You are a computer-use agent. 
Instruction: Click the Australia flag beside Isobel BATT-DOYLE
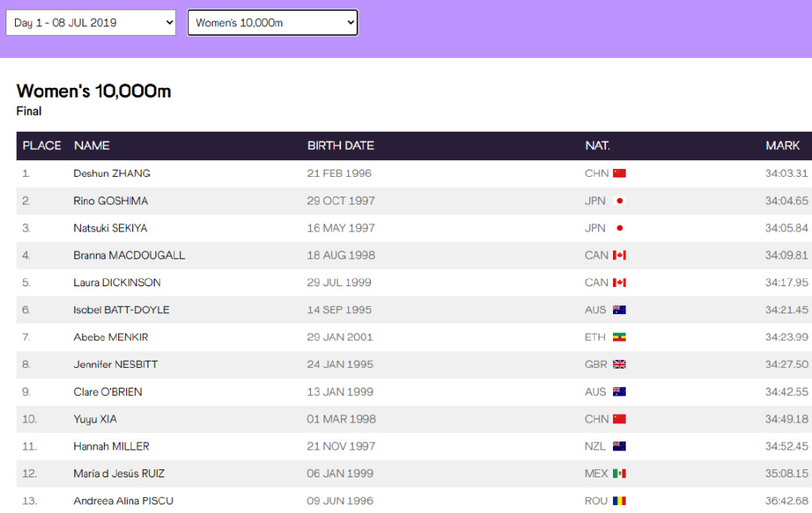pyautogui.click(x=619, y=310)
